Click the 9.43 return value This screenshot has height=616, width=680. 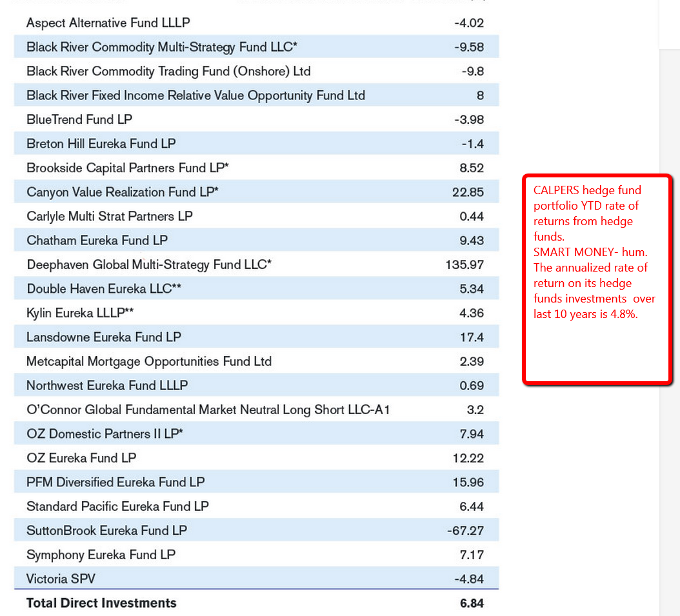tap(472, 240)
